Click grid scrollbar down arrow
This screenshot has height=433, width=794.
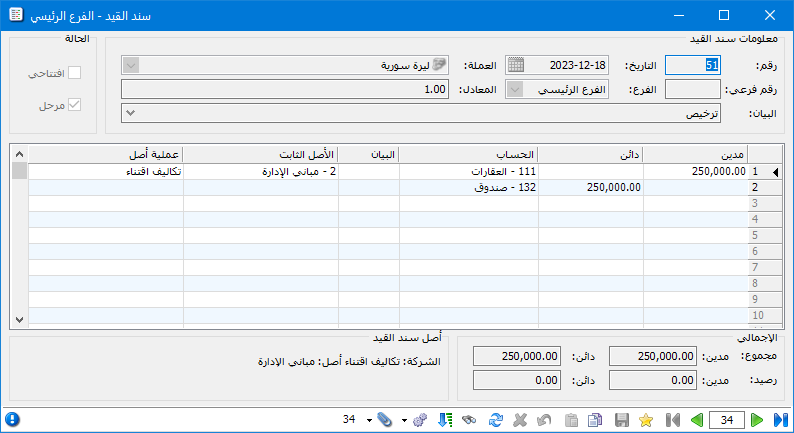tap(19, 320)
